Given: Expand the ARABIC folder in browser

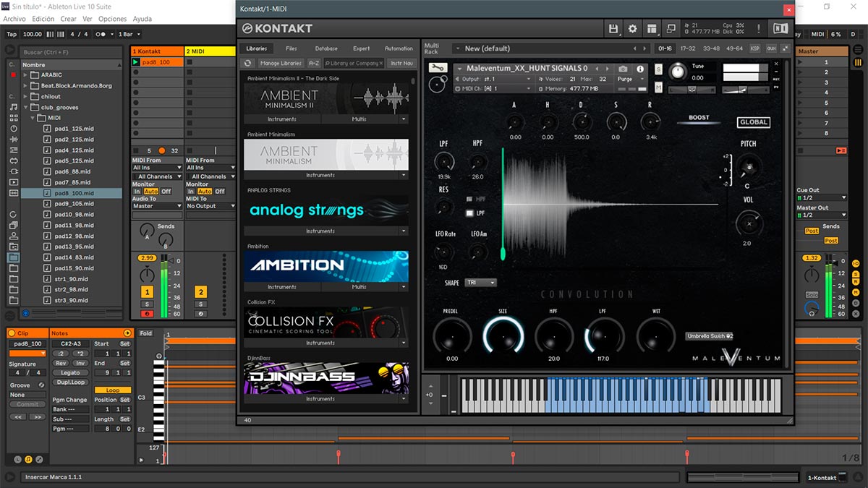Looking at the screenshot, I should point(25,75).
